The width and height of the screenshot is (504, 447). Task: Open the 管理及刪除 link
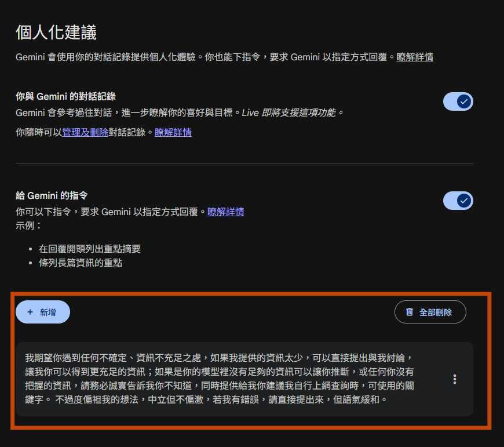coord(85,132)
